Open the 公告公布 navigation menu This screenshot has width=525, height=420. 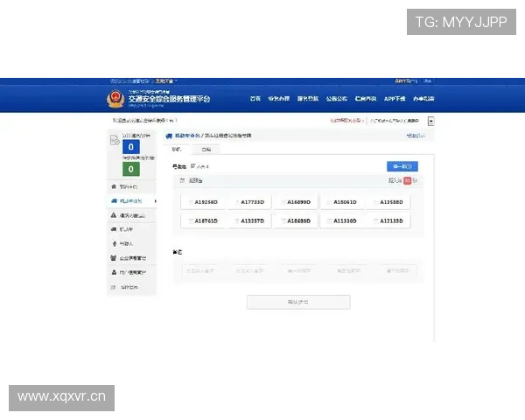(x=337, y=99)
